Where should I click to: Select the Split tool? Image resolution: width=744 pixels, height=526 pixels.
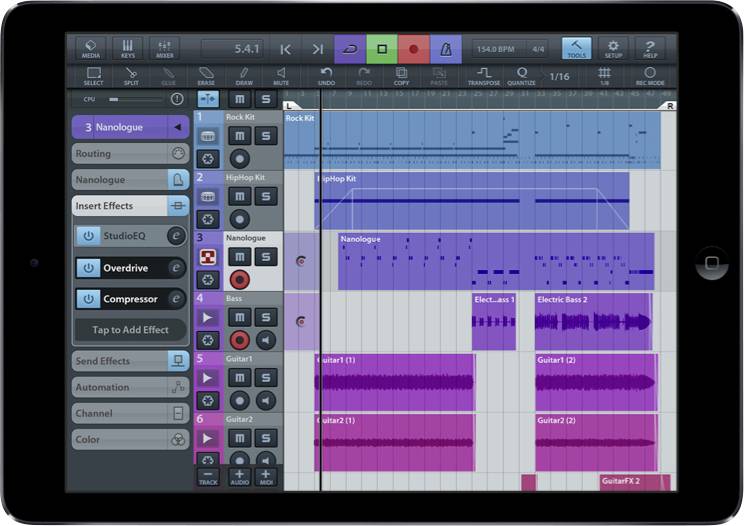click(x=131, y=75)
